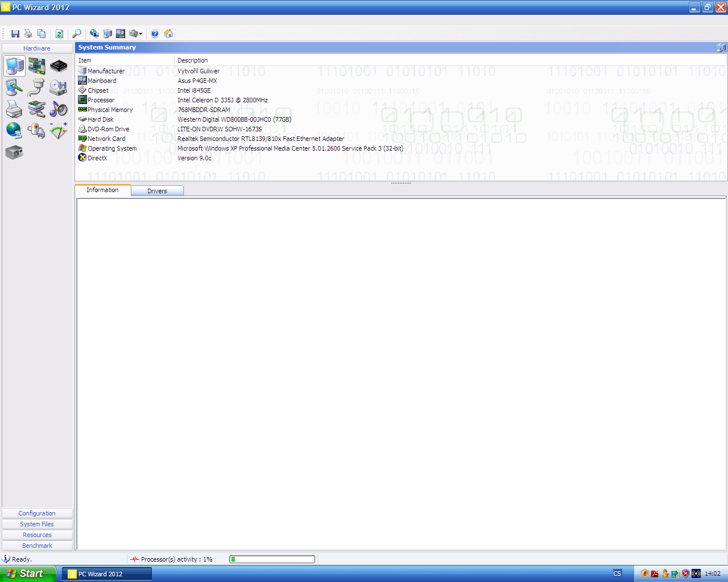Select the Multimedia music note speaker icon
Screen dimensions: 728x582
59,109
